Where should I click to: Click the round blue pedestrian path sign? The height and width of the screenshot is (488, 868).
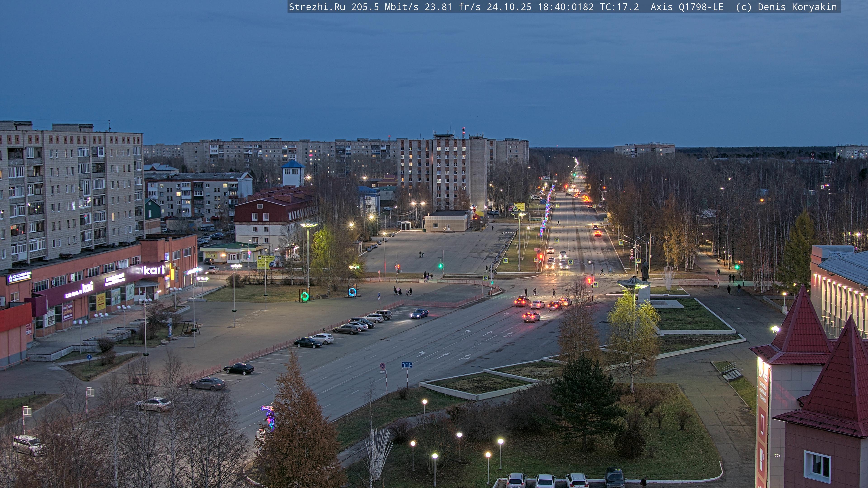point(89,357)
